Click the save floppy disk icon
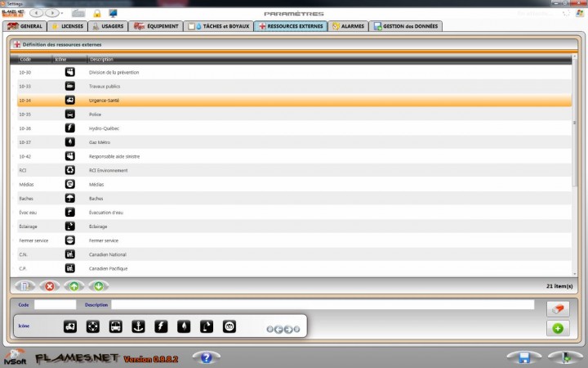Screen dimensions: 588x368 [521, 357]
